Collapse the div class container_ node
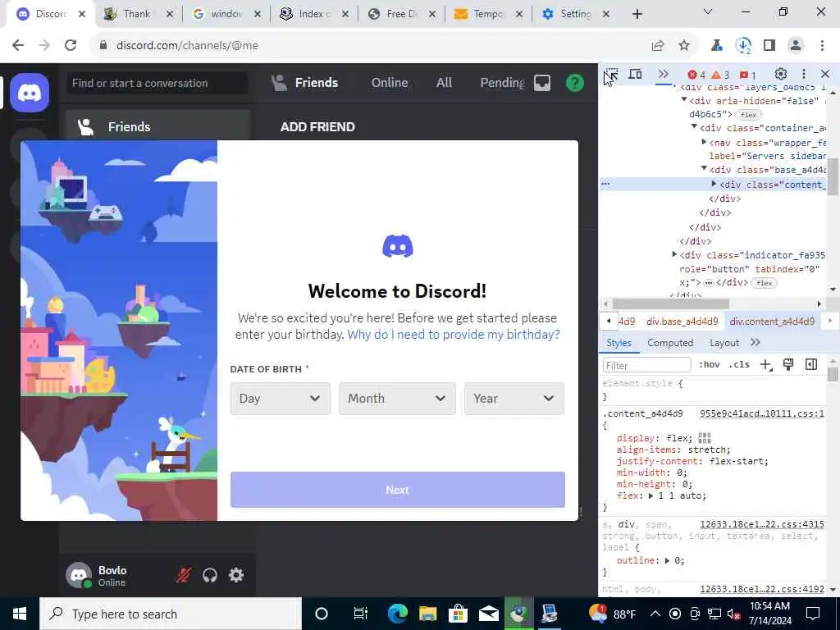 pyautogui.click(x=694, y=127)
